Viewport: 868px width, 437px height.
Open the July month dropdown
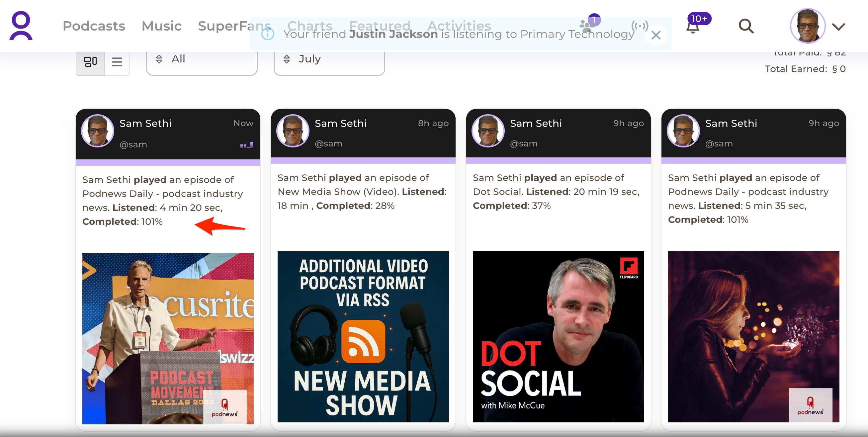(329, 60)
